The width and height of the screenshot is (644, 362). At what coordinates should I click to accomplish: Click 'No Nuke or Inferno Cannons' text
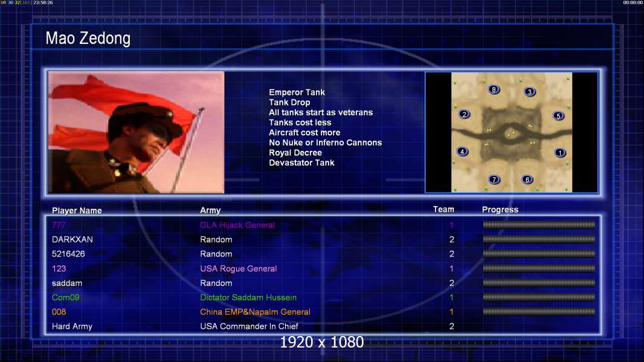325,142
